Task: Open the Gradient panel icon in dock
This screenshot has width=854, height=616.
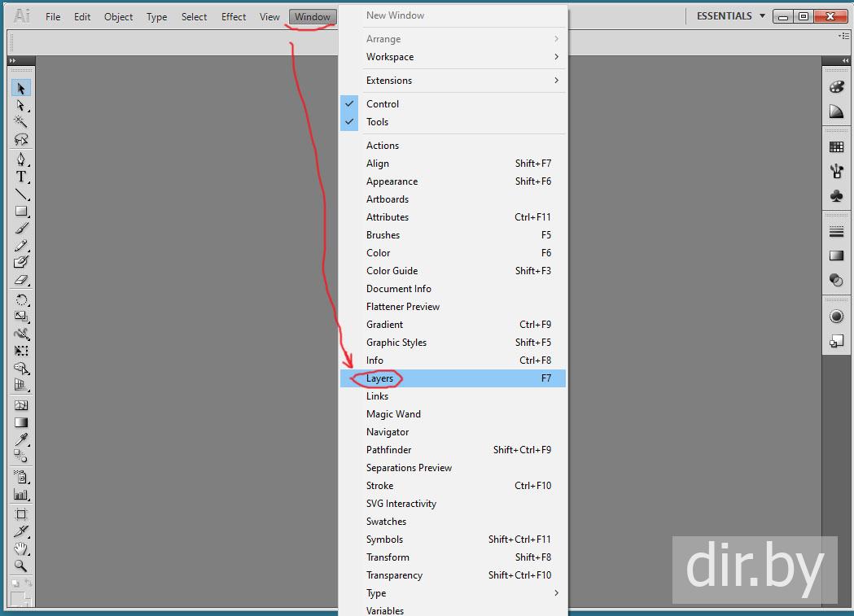Action: pos(837,256)
